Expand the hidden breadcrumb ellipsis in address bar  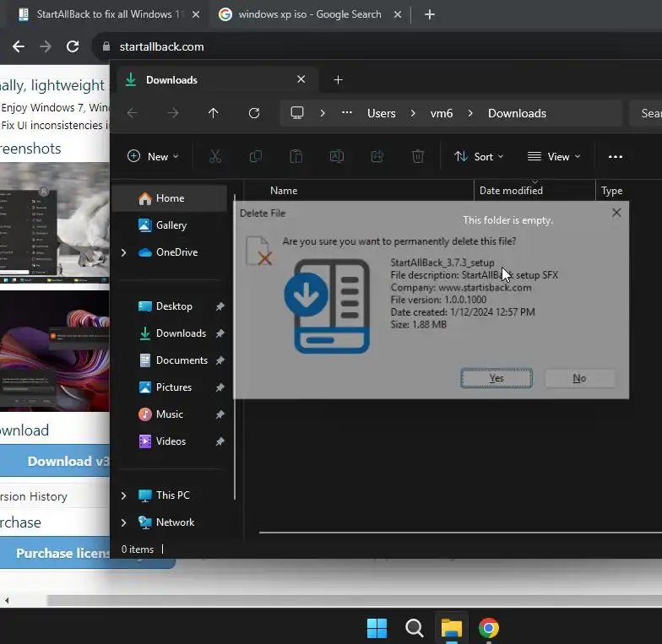click(346, 113)
